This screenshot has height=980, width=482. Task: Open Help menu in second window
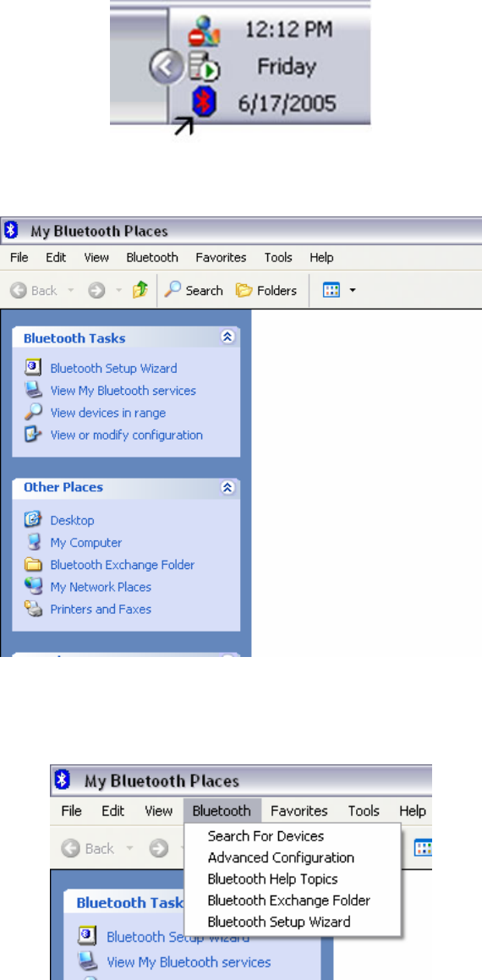click(412, 811)
